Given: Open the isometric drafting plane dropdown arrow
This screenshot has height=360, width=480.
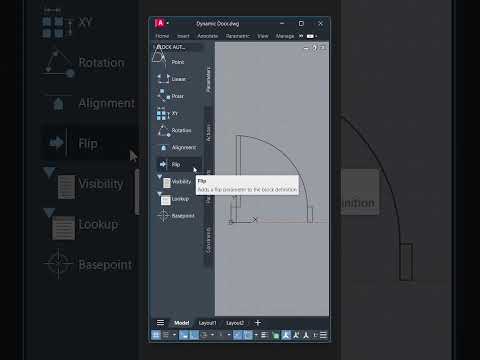Looking at the screenshot, I should coord(229,335).
